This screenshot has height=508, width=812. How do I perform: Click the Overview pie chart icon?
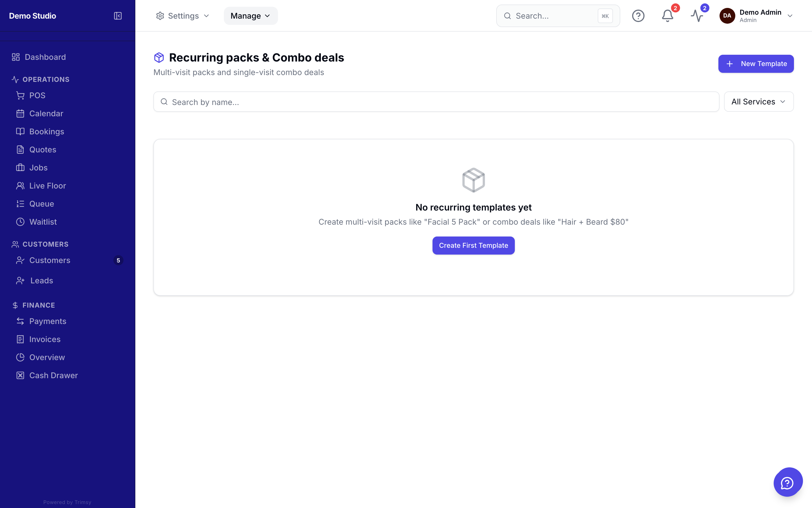point(20,358)
